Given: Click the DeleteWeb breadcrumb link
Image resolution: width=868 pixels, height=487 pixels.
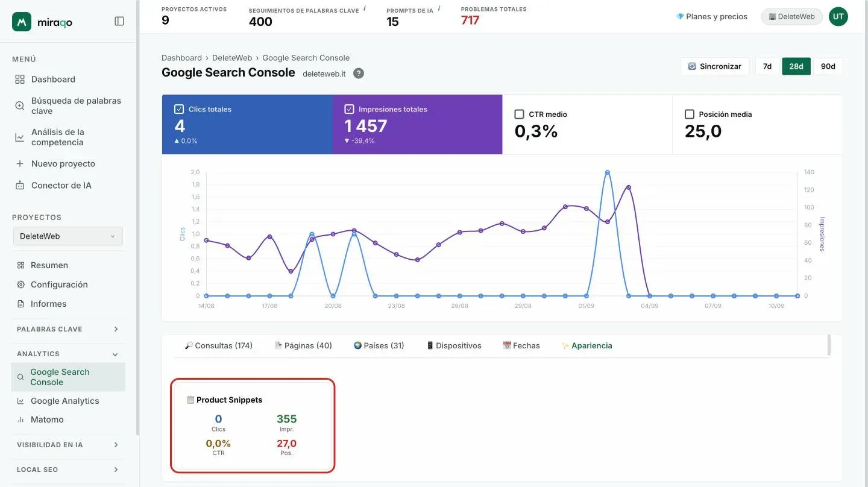Looking at the screenshot, I should (x=232, y=58).
